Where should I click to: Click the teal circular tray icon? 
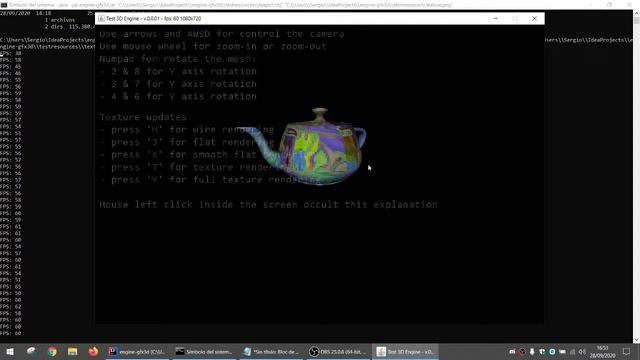click(x=552, y=351)
